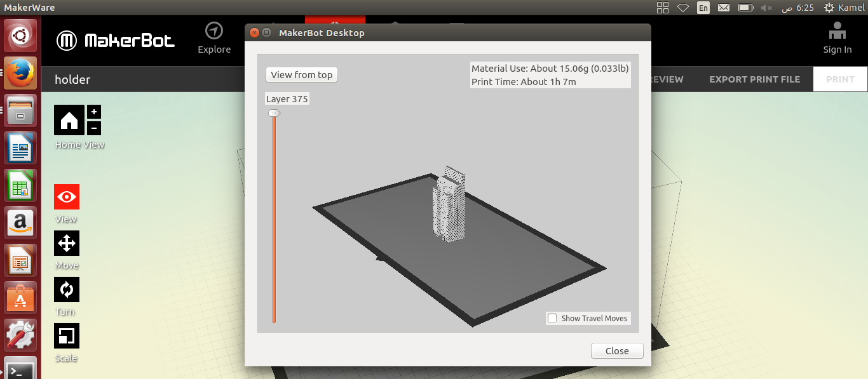Click the dialog's red close button

coord(254,33)
